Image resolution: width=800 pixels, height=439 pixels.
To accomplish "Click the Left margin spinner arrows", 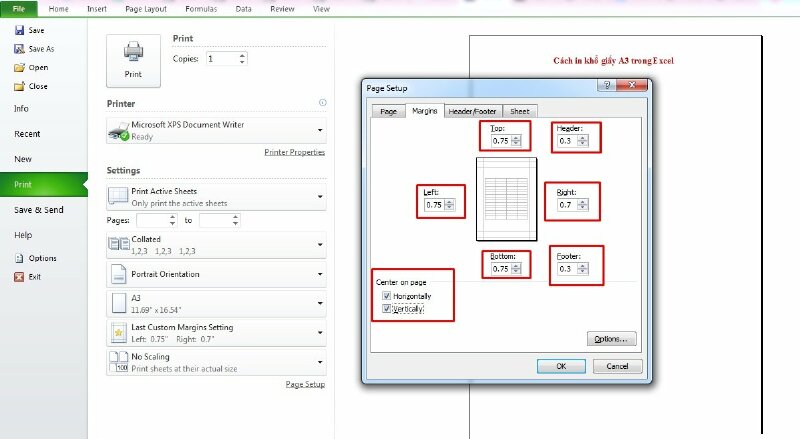I will [449, 205].
